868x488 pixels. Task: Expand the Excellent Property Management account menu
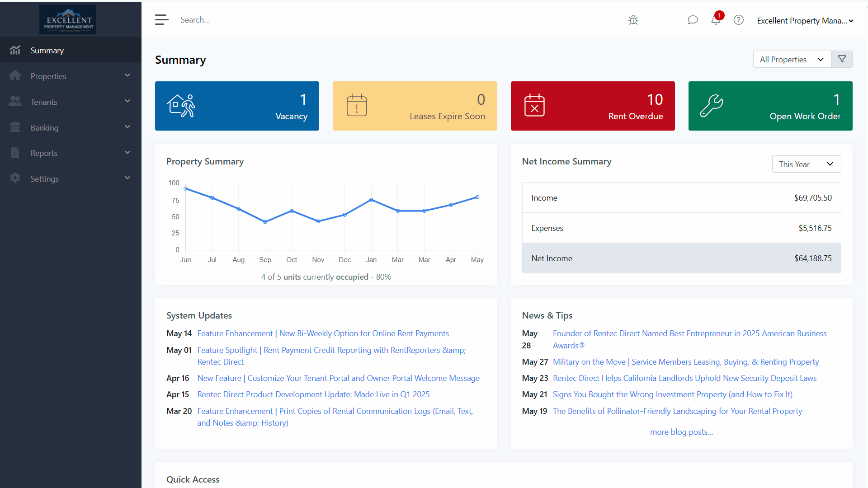tap(805, 21)
